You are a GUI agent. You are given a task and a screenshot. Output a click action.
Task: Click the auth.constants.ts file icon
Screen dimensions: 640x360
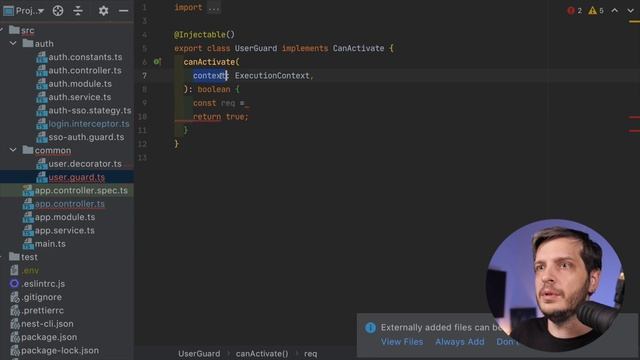pos(41,58)
